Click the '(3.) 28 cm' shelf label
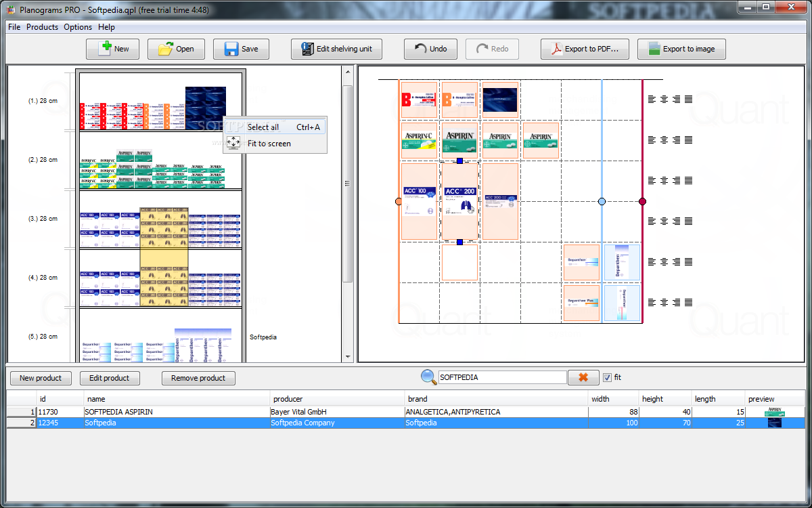 pos(43,219)
